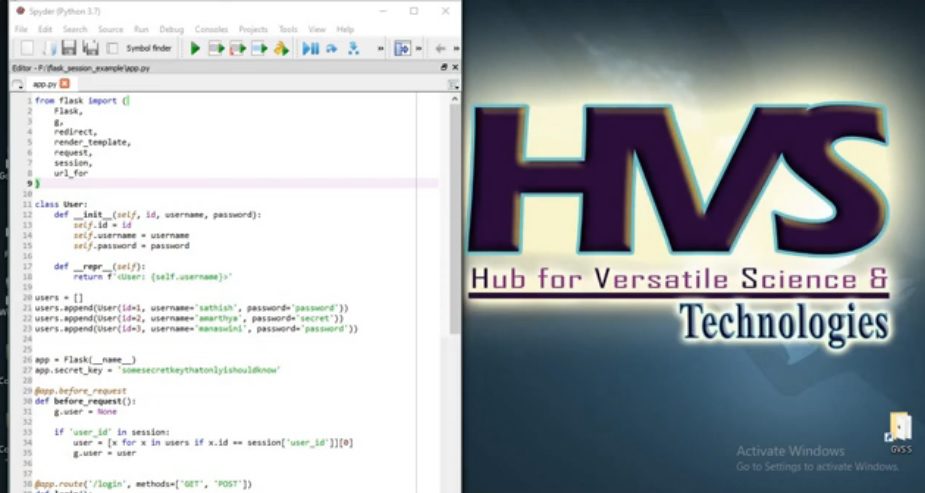The width and height of the screenshot is (925, 493).
Task: Start debugging with the blue play-pause icon
Action: point(310,48)
